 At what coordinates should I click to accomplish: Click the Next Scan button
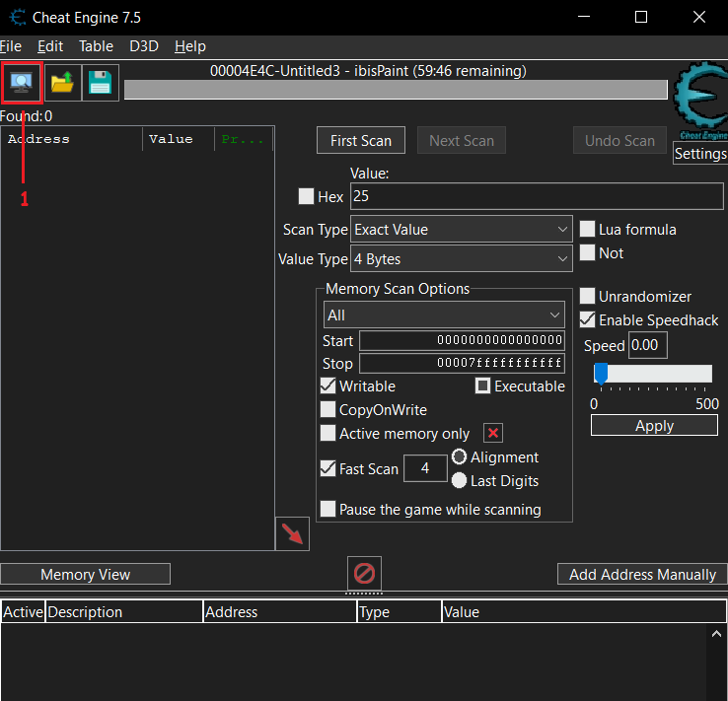[462, 140]
